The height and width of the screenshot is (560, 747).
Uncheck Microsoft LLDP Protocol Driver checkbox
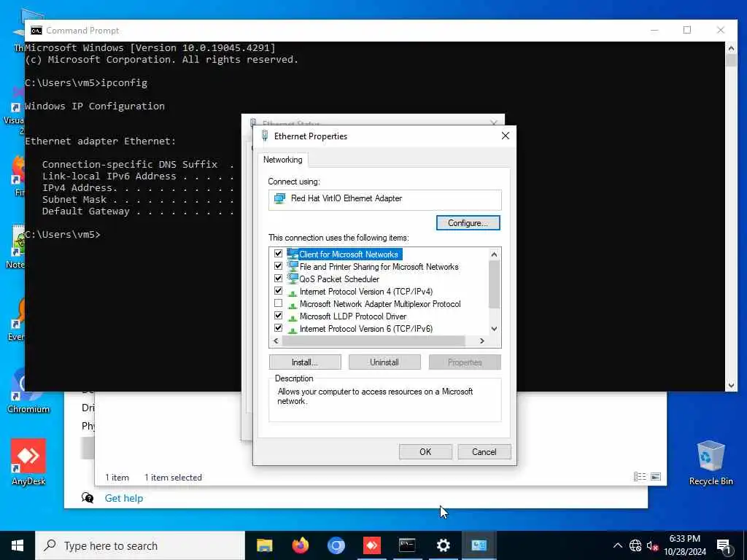click(278, 316)
